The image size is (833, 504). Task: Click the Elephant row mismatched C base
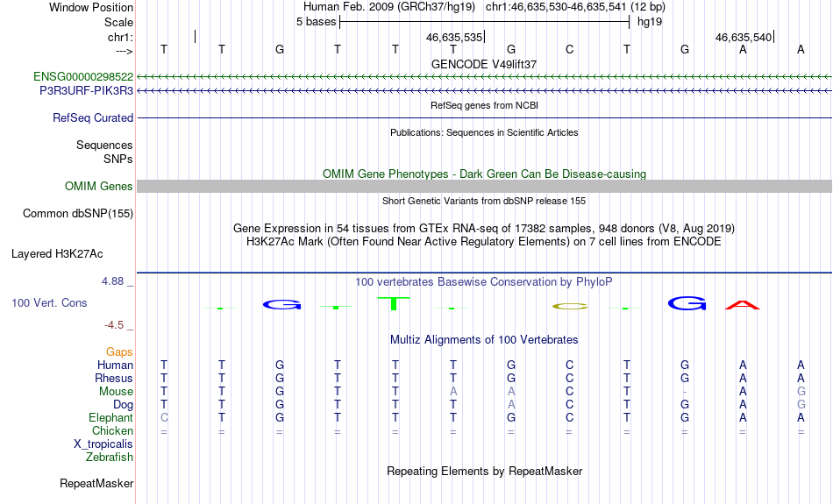tap(164, 418)
